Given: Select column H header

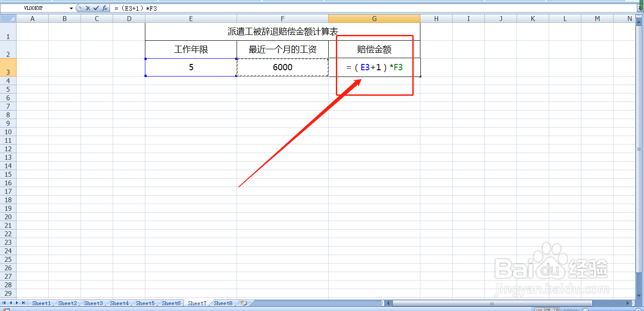Looking at the screenshot, I should [436, 18].
